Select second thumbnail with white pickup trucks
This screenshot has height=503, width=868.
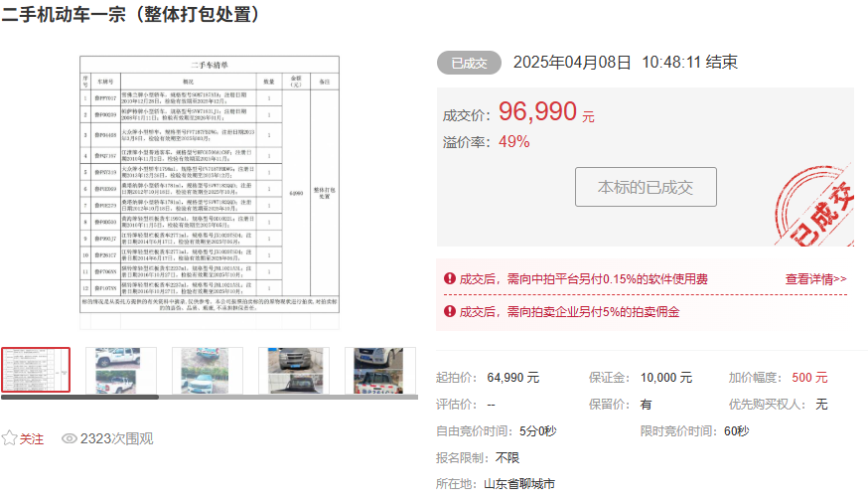(x=120, y=370)
